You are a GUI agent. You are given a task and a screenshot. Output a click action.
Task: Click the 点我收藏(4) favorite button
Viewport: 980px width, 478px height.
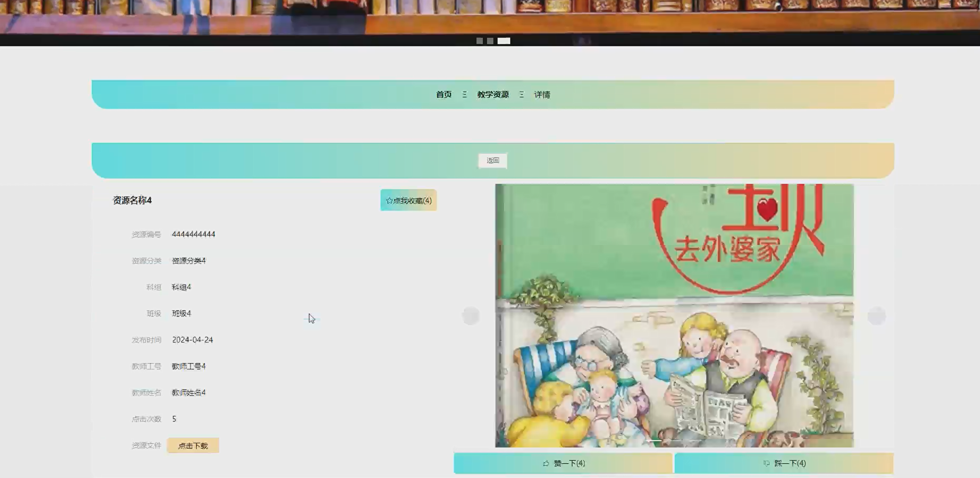409,200
